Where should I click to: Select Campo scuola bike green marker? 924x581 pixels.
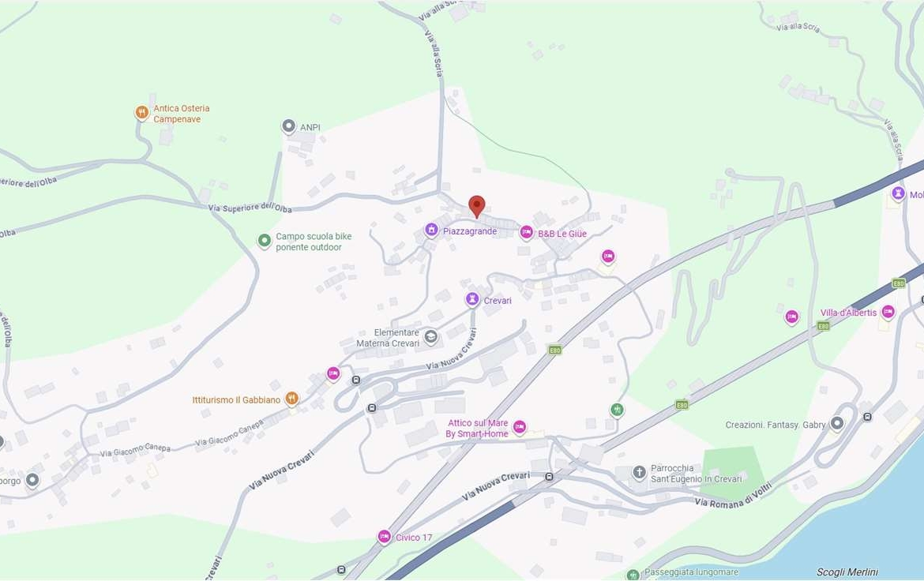(265, 241)
